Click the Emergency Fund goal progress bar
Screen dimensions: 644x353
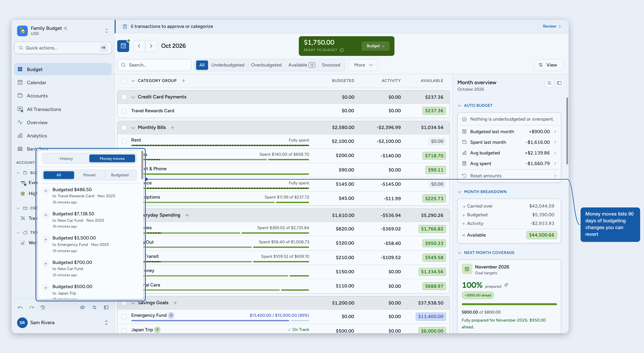220,320
